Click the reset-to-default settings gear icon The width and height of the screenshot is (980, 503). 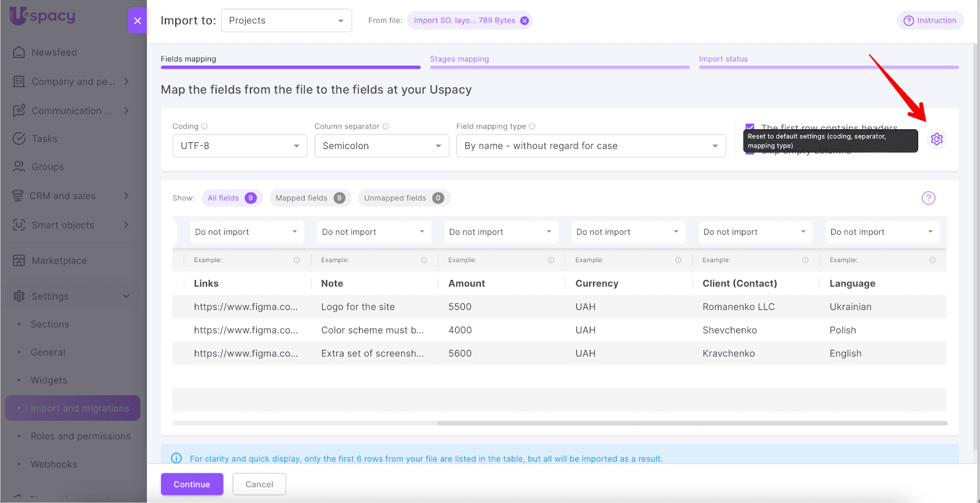(x=937, y=139)
